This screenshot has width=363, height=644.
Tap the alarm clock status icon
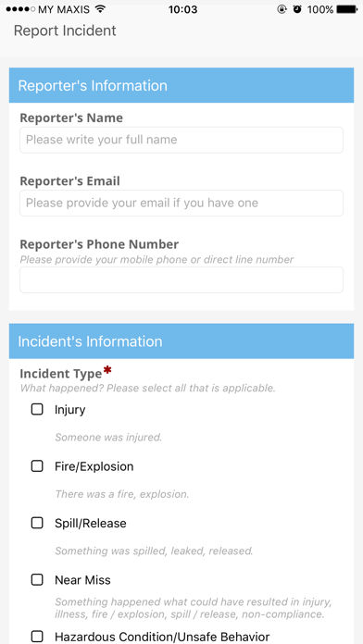point(297,9)
